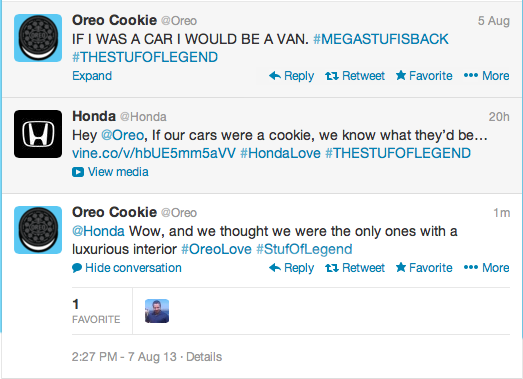Open the #HondaLove hashtag

pos(280,153)
